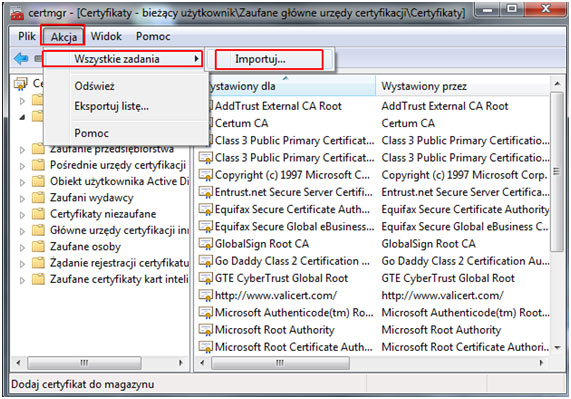Choose Eksportuj listę... menu entry
Screen dimensions: 571x399
tap(126, 106)
